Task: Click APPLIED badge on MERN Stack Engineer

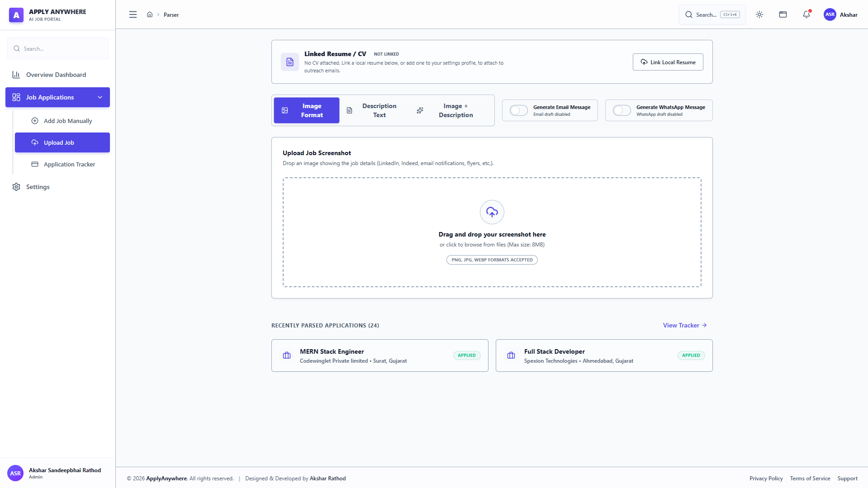Action: (467, 355)
